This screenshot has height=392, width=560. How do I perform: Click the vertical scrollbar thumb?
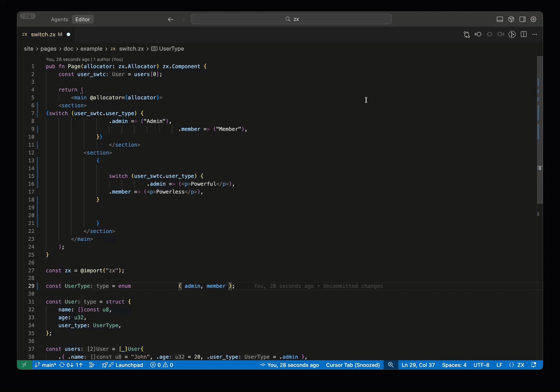point(539,130)
